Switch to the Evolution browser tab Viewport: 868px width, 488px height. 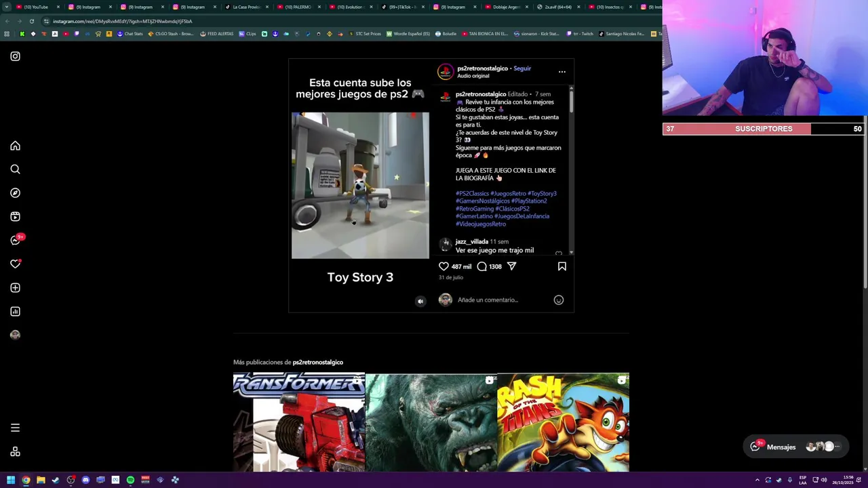click(350, 7)
